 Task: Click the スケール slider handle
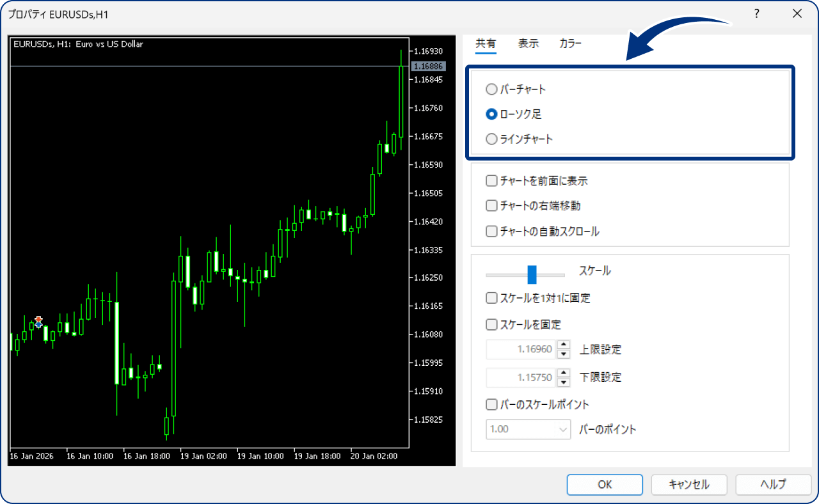(x=532, y=274)
